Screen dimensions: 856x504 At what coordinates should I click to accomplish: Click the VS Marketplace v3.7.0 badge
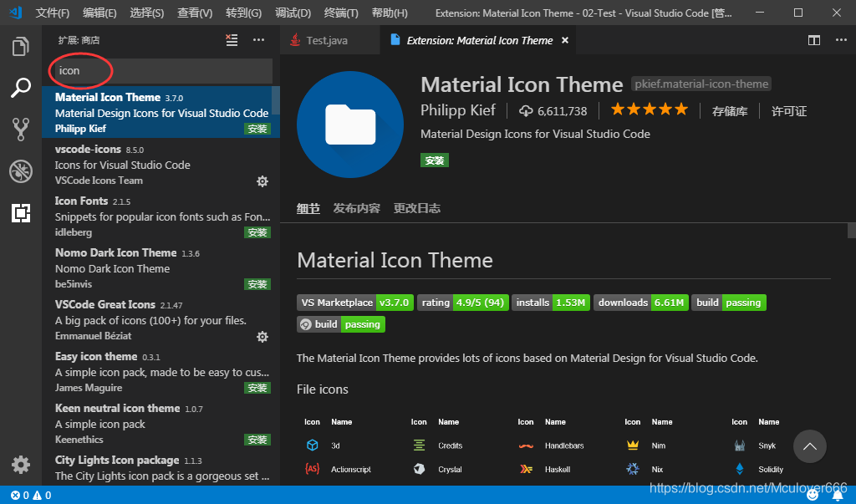(355, 303)
